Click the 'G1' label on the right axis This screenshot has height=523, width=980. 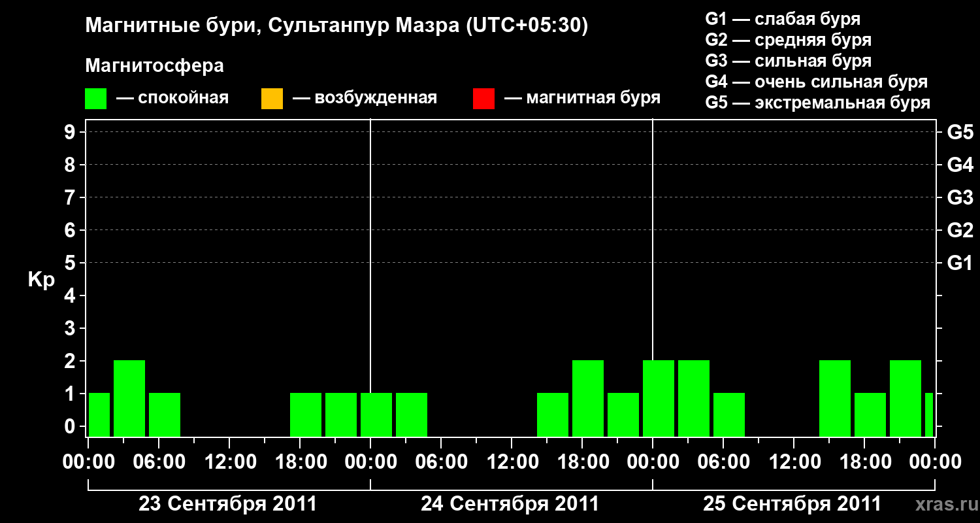tap(960, 263)
